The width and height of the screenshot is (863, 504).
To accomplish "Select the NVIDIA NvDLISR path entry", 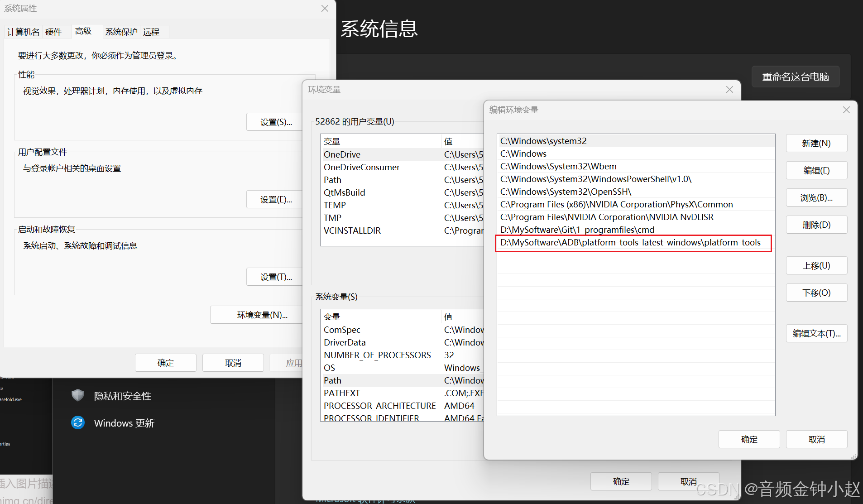I will coord(636,217).
